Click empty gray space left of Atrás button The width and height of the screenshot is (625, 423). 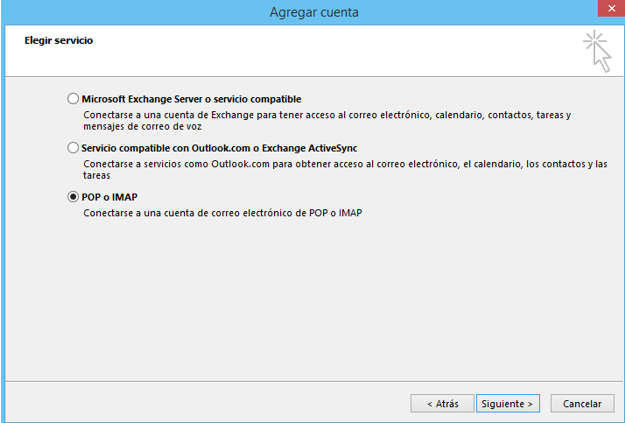[200, 403]
